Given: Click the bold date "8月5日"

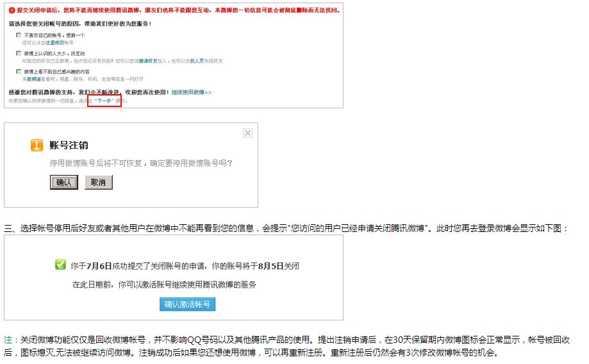Looking at the screenshot, I should 270,267.
